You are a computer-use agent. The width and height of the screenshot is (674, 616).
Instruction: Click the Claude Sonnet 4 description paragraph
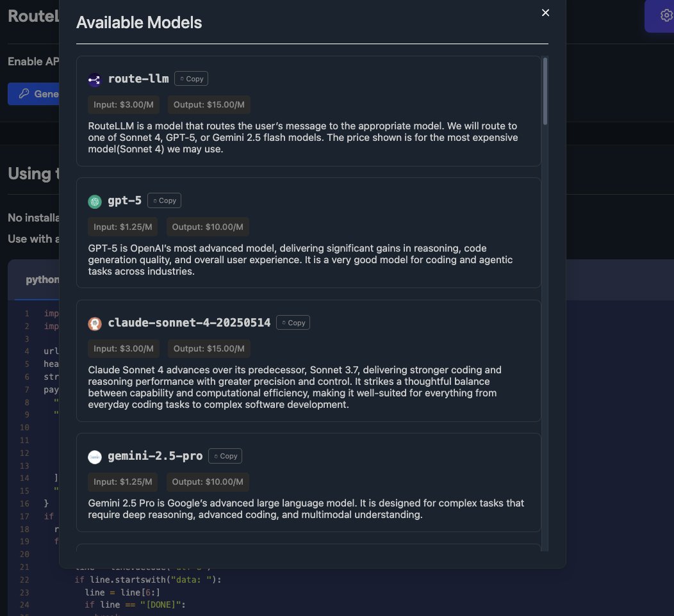pyautogui.click(x=295, y=387)
